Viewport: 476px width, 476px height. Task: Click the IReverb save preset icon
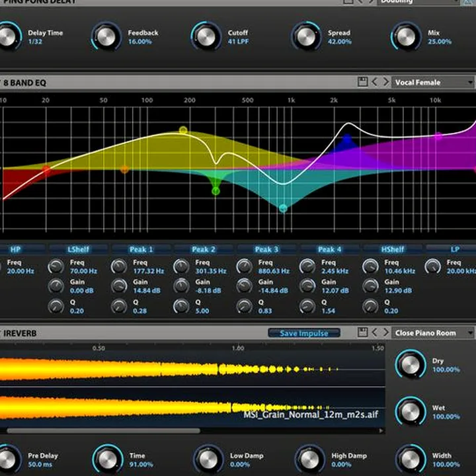tap(362, 333)
